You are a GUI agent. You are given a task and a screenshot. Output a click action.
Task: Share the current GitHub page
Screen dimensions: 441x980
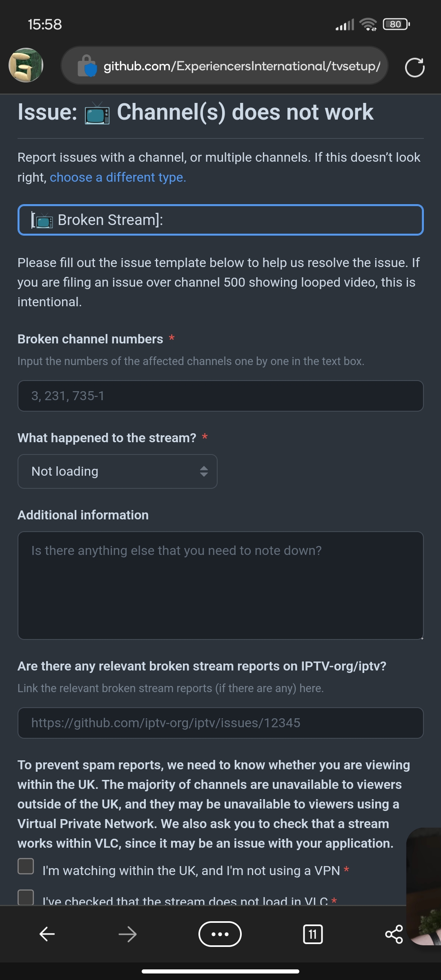pyautogui.click(x=393, y=934)
